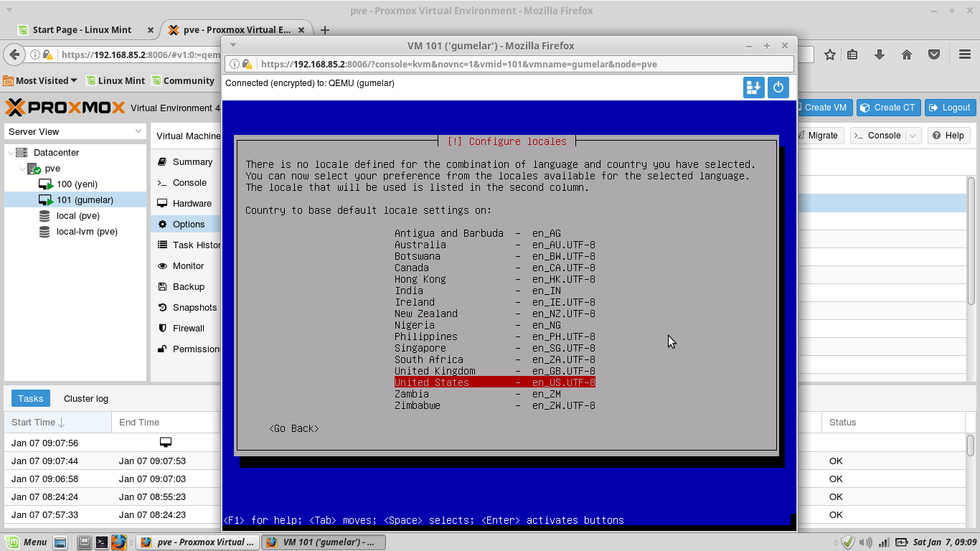Select local-lvm (pve) storage in tree

click(x=87, y=232)
